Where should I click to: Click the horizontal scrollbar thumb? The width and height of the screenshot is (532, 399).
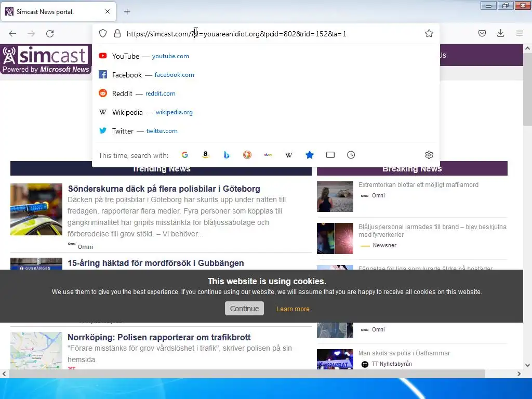tap(247, 374)
